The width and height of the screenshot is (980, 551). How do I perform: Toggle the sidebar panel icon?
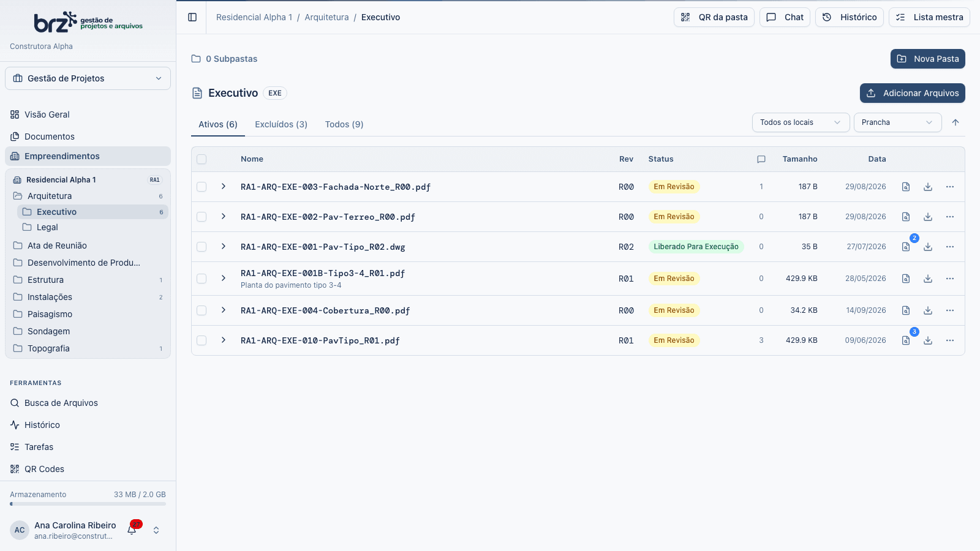[192, 17]
